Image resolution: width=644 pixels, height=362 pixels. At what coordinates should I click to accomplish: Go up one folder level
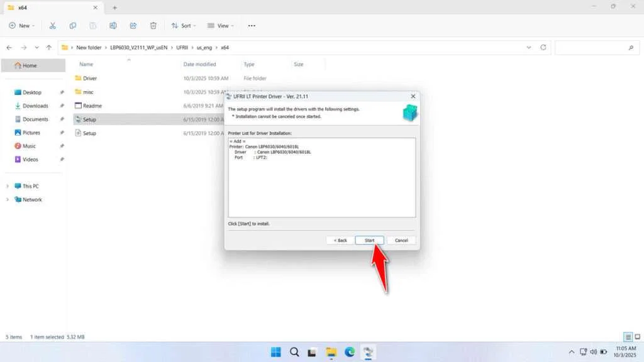(48, 48)
